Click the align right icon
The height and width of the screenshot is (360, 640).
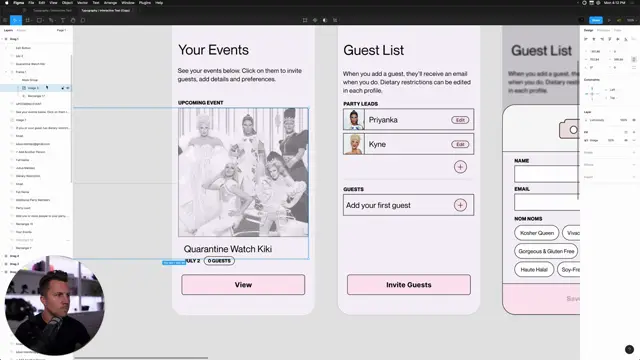coord(602,39)
